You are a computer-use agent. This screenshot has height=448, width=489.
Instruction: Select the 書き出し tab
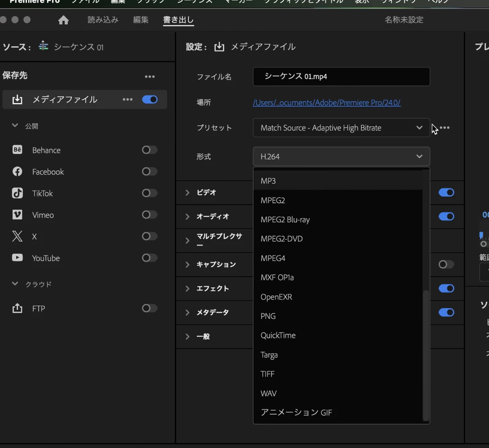178,20
